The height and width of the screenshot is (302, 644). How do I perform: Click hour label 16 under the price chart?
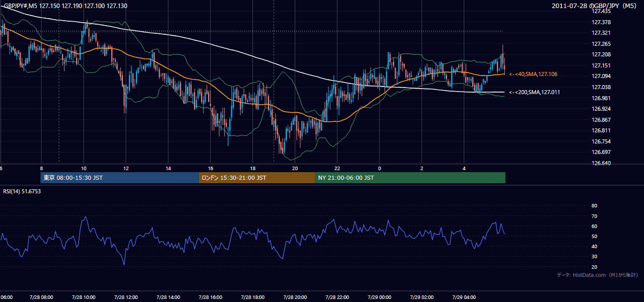[x=211, y=168]
